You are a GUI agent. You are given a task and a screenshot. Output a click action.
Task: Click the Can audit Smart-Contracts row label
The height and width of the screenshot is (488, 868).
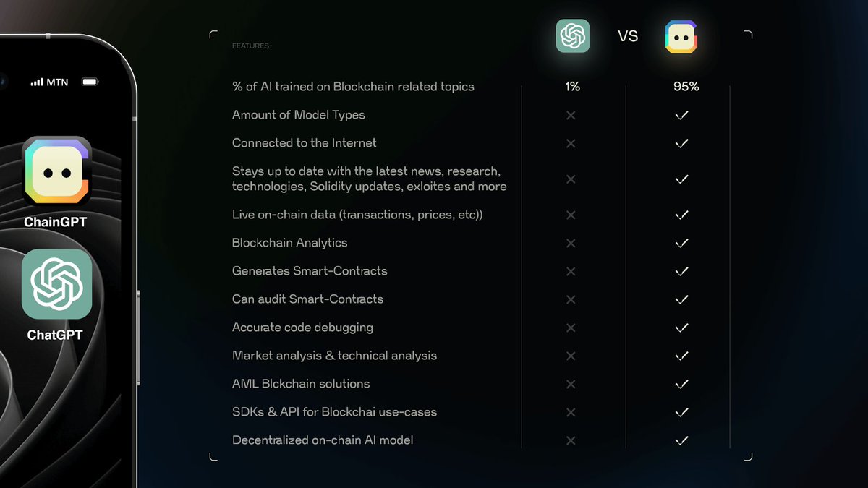[307, 299]
